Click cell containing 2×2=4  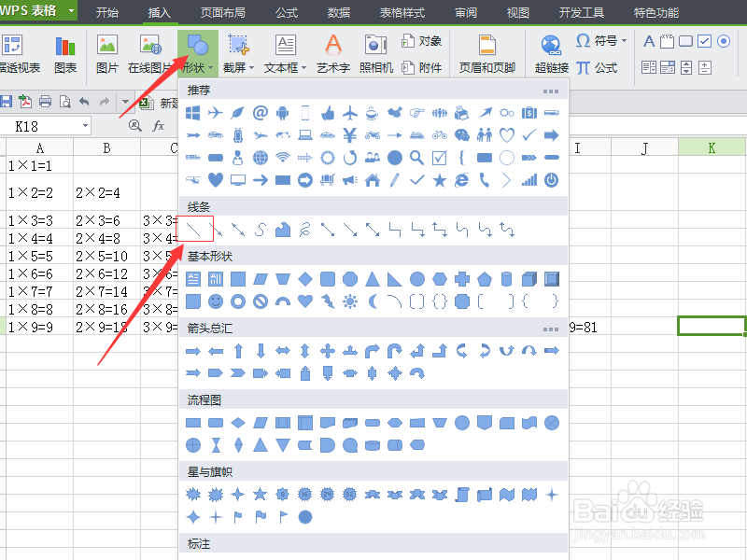[x=106, y=192]
